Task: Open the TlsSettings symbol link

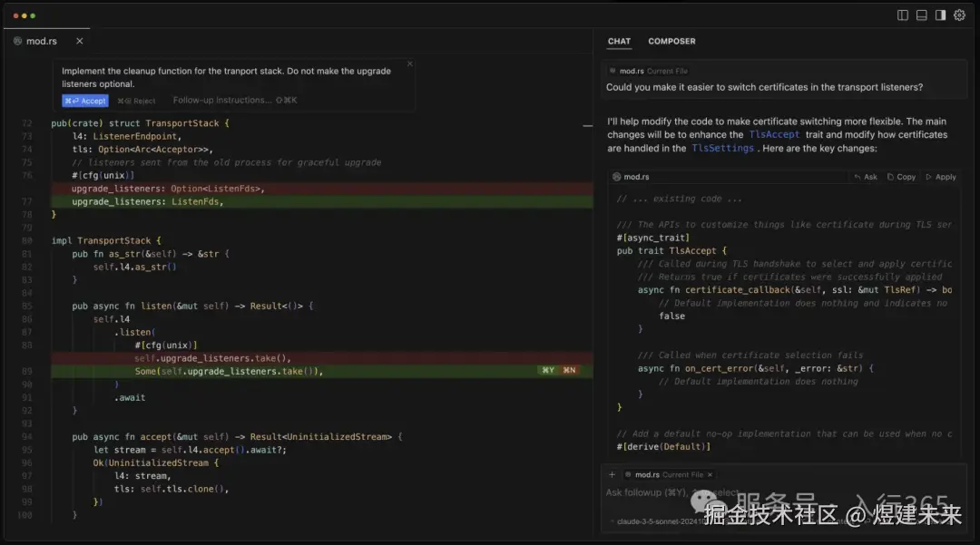Action: [722, 149]
